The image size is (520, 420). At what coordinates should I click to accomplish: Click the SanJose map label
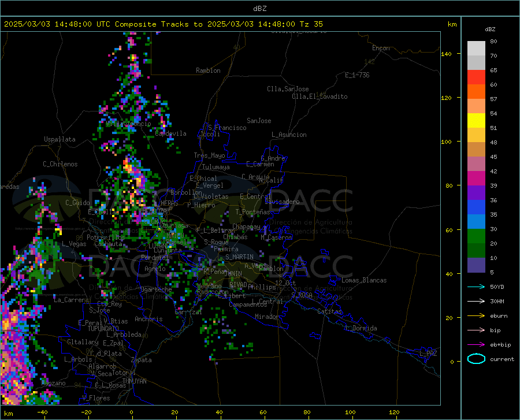click(259, 121)
